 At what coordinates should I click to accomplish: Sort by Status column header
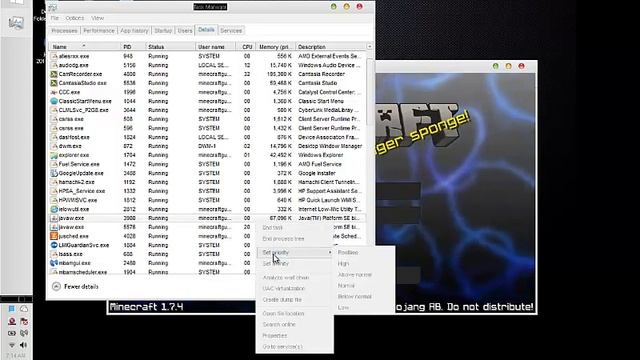[x=171, y=47]
